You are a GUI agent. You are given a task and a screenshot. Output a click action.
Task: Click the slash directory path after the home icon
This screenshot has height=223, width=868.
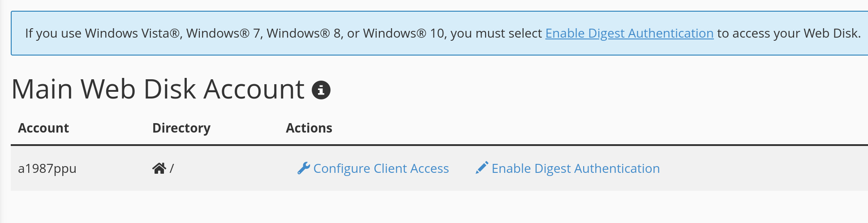[x=172, y=169]
